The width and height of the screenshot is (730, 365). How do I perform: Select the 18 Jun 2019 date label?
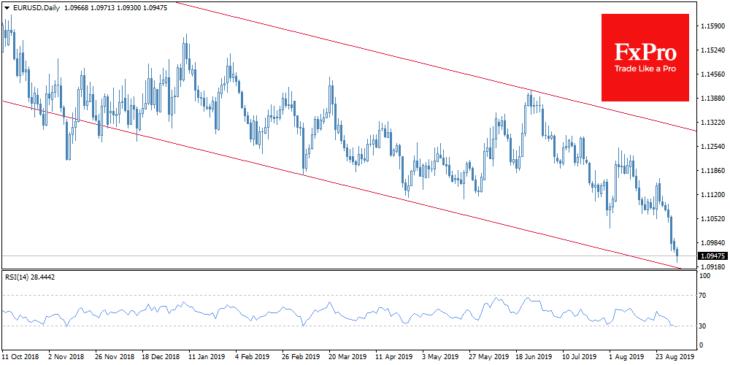[x=534, y=356]
